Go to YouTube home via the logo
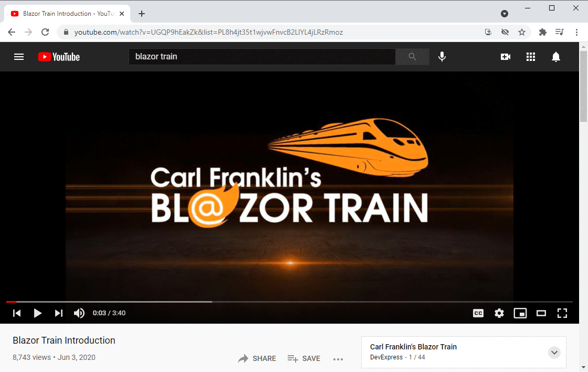Screen dimensions: 588x372 point(59,57)
